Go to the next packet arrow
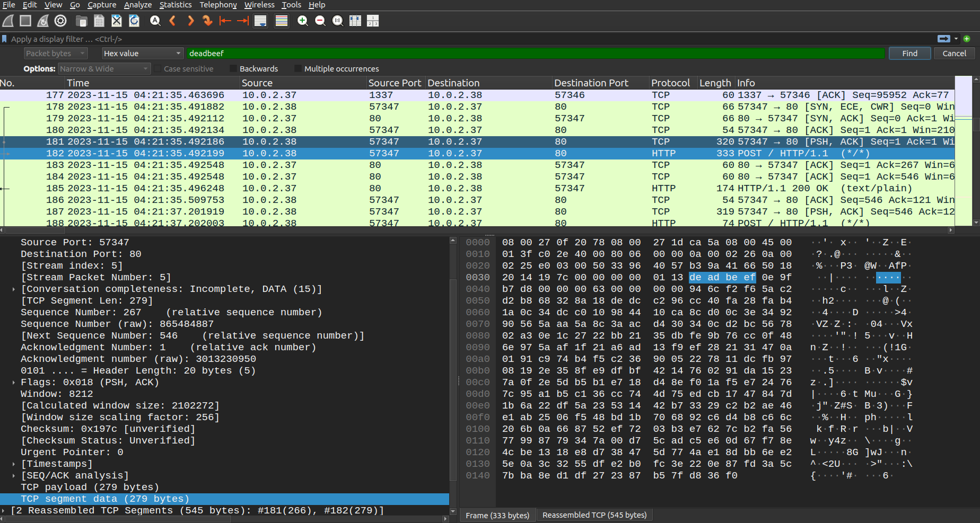Image resolution: width=980 pixels, height=523 pixels. [x=190, y=21]
